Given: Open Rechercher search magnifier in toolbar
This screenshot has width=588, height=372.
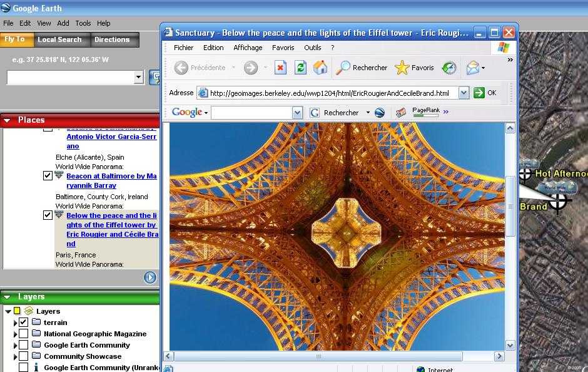Looking at the screenshot, I should pos(342,68).
